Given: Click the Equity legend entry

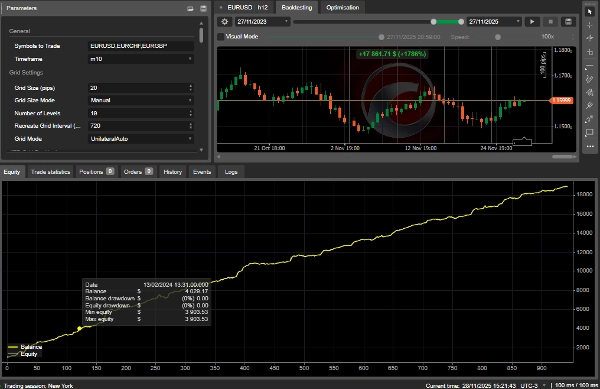Looking at the screenshot, I should pos(23,354).
